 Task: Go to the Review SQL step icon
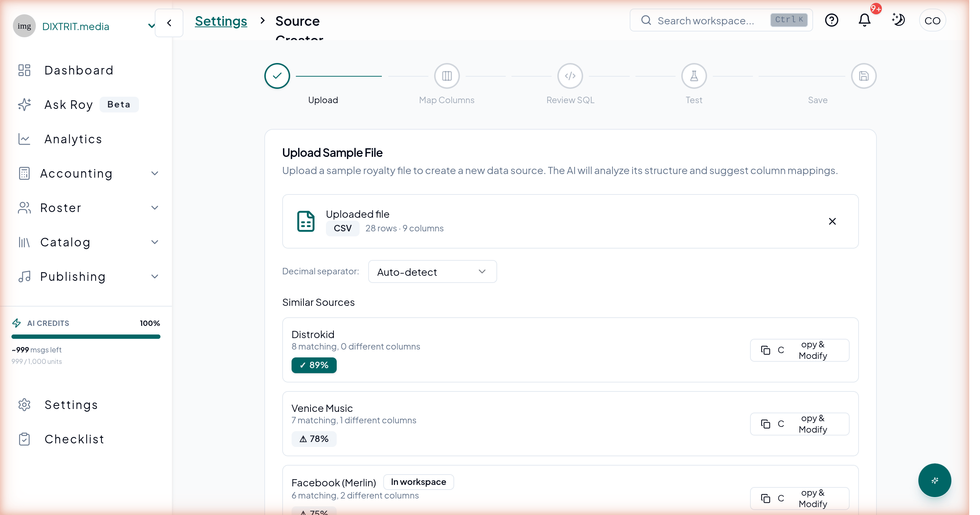click(x=570, y=76)
